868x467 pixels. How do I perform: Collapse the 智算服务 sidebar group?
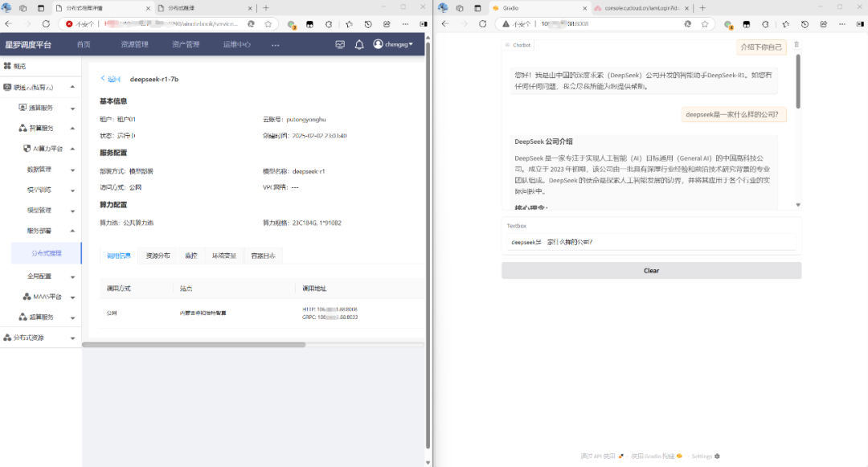[41, 128]
